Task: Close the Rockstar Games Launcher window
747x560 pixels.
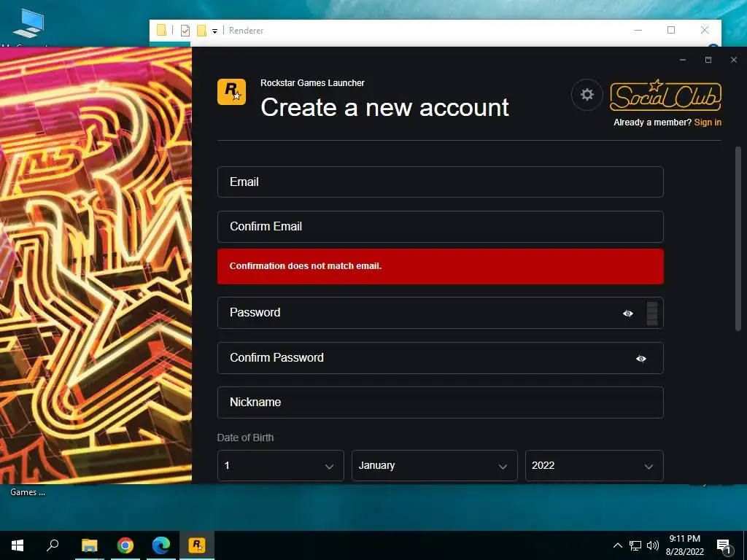Action: tap(734, 60)
